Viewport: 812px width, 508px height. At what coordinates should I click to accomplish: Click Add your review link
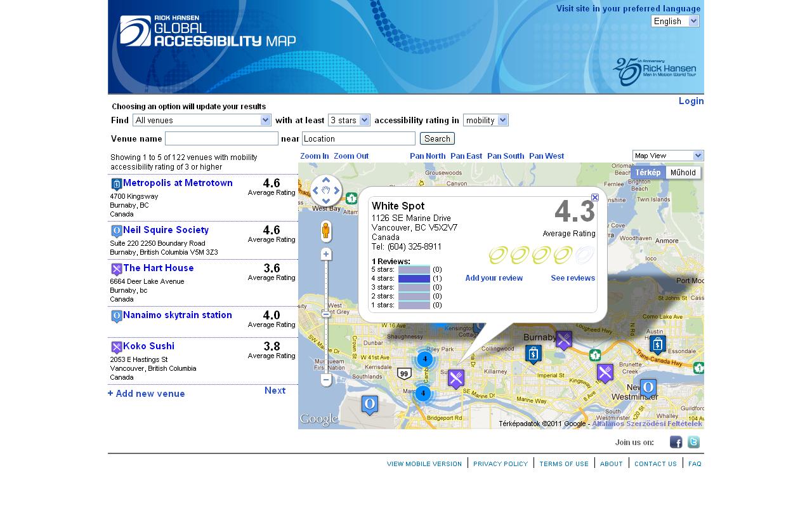[x=494, y=278]
